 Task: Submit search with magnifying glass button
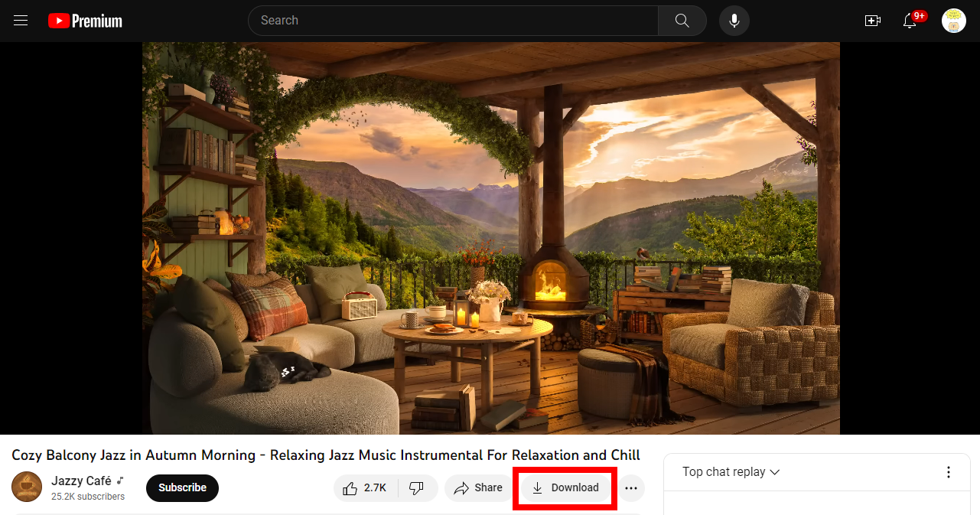(682, 21)
